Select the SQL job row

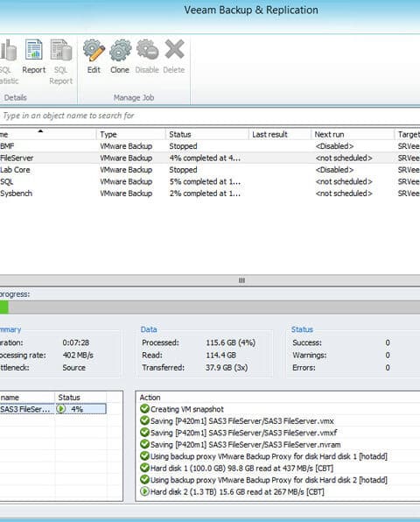(210, 181)
